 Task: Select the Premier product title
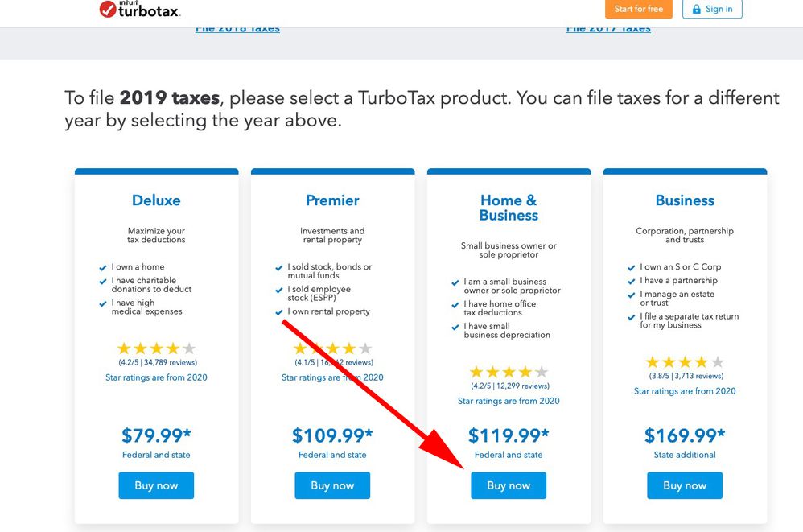pyautogui.click(x=332, y=200)
